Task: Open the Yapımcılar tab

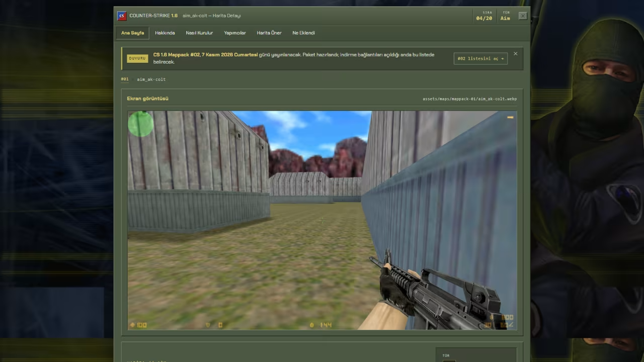Action: coord(235,33)
